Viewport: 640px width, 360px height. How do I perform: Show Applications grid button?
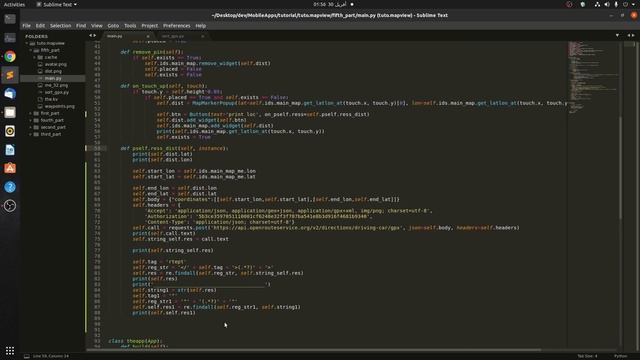[10, 351]
